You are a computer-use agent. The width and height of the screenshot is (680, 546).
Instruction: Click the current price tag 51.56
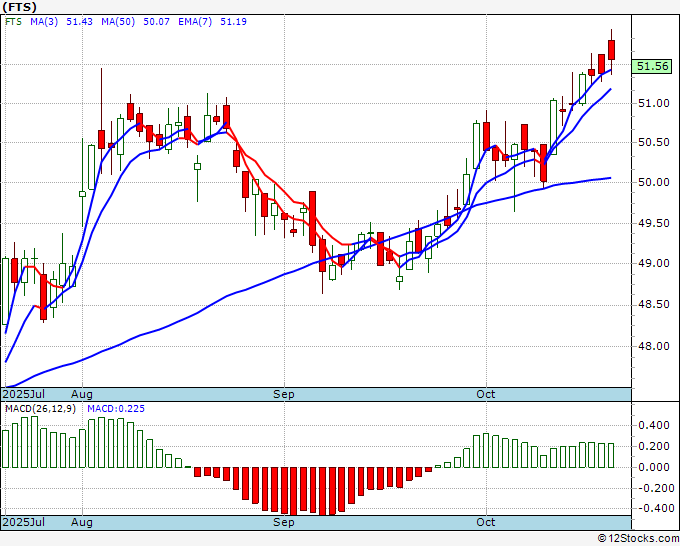pyautogui.click(x=653, y=66)
